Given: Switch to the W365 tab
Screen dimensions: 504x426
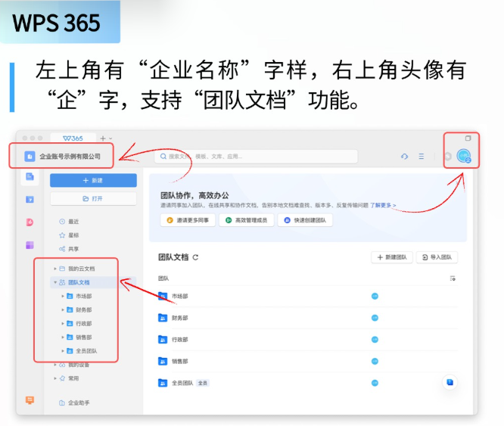Looking at the screenshot, I should [73, 138].
